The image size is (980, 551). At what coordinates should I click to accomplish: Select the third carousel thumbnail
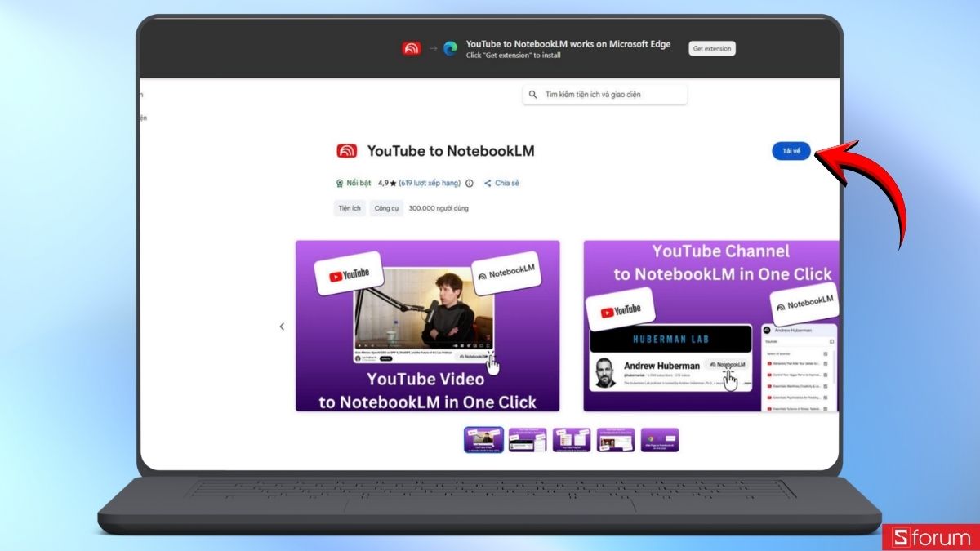572,440
